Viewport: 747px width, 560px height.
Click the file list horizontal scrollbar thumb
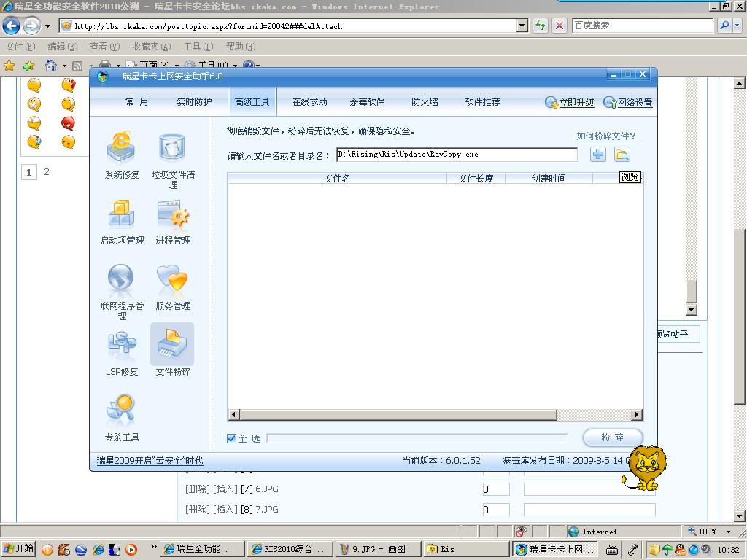tap(398, 414)
